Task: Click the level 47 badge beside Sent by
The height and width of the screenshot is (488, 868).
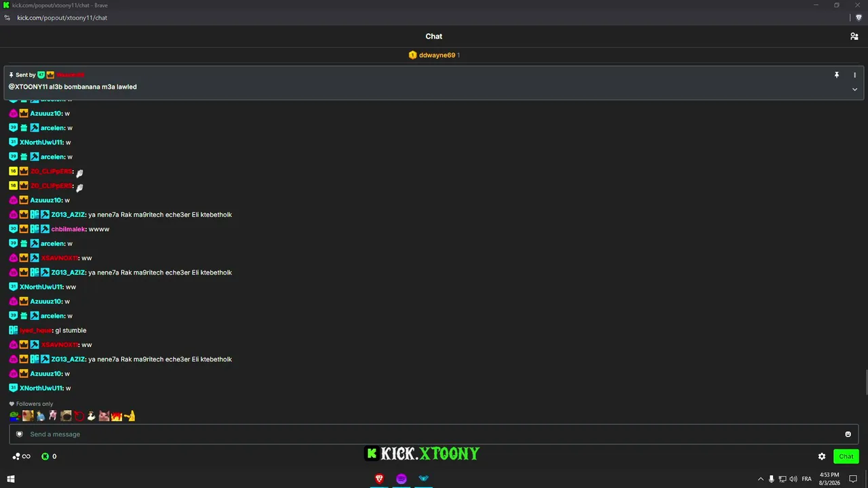Action: (41, 75)
